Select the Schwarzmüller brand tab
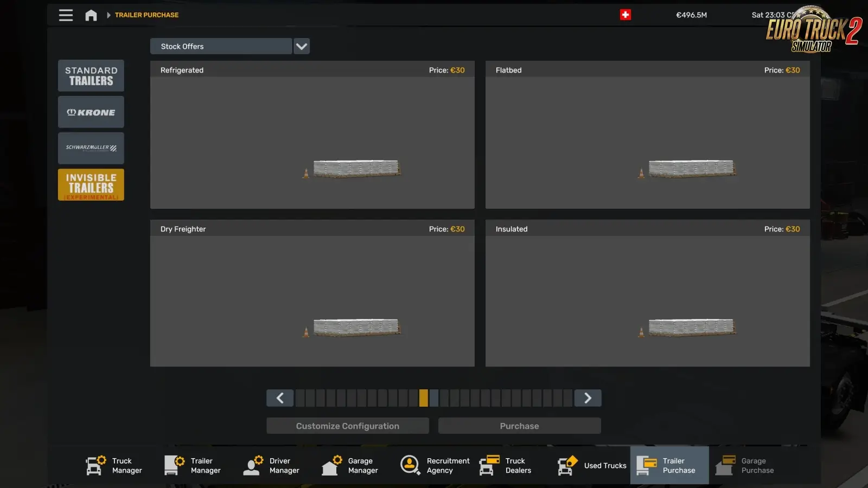The height and width of the screenshot is (488, 868). [91, 148]
